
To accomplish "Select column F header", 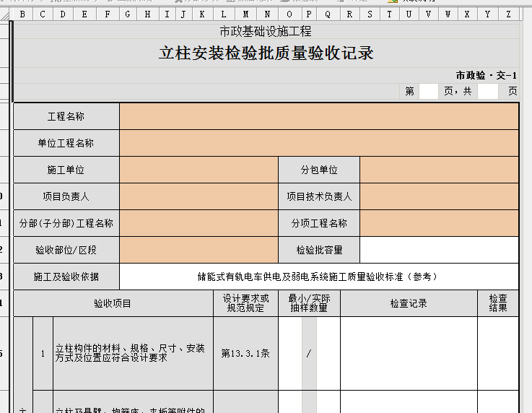I will coord(108,14).
